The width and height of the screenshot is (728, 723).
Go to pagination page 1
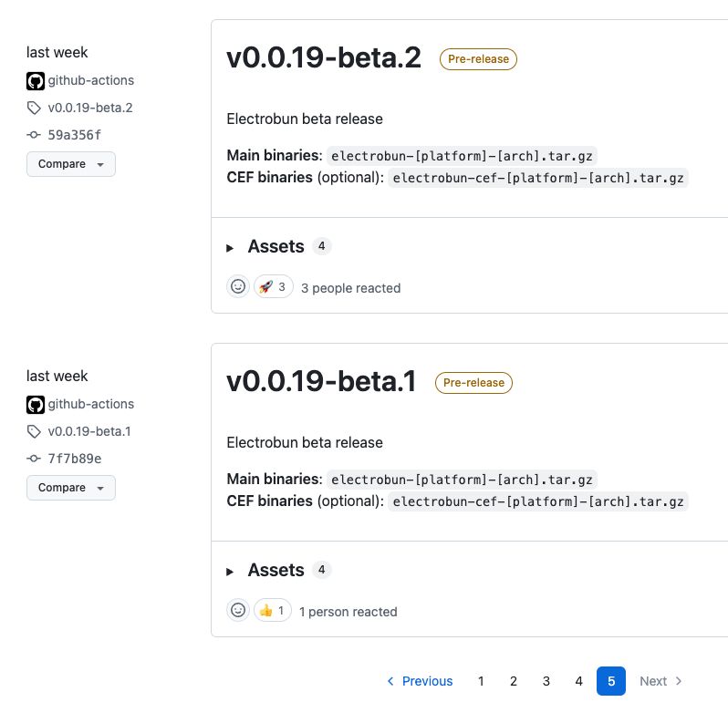tap(481, 681)
